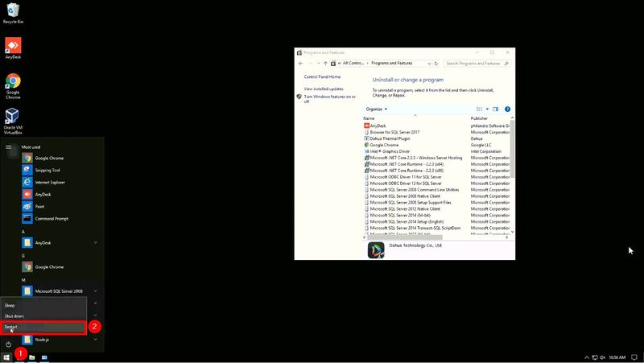Click the Control Panel Home link
Viewport: 644px width, 363px height.
point(322,76)
